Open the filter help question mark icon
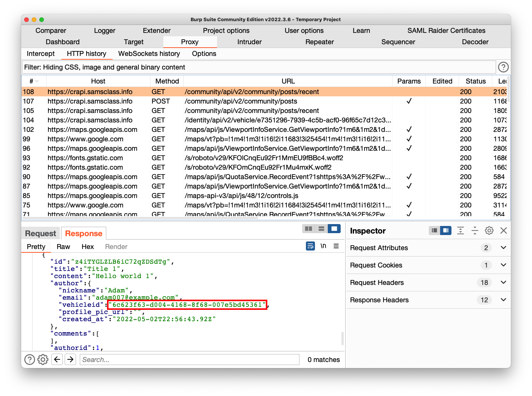The height and width of the screenshot is (396, 532). pyautogui.click(x=503, y=67)
